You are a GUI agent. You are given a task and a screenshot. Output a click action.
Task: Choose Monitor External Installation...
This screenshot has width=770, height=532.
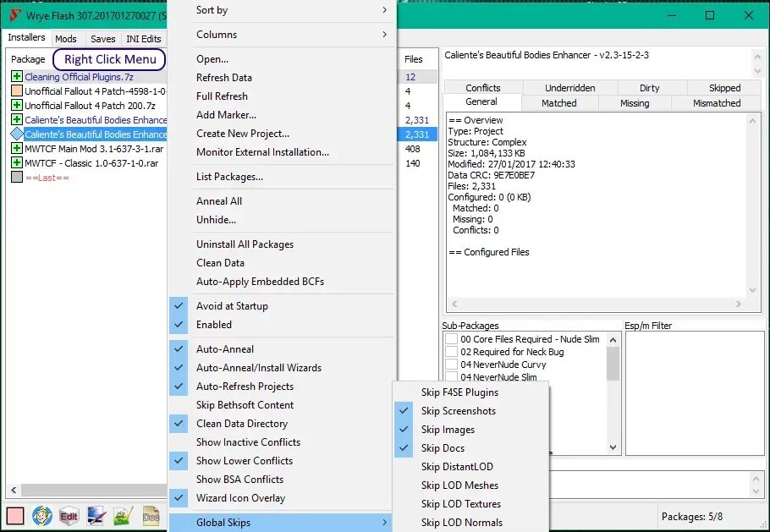coord(282,152)
